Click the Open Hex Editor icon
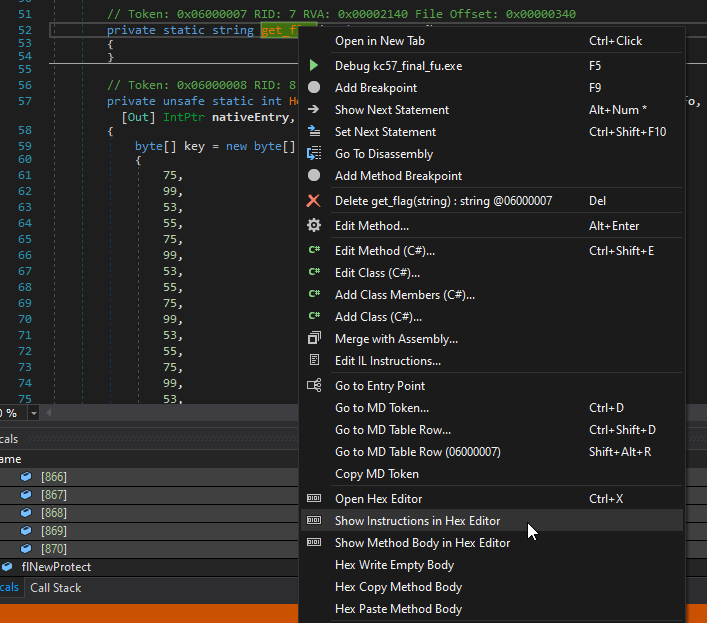Screen dimensions: 707x623 [314, 499]
